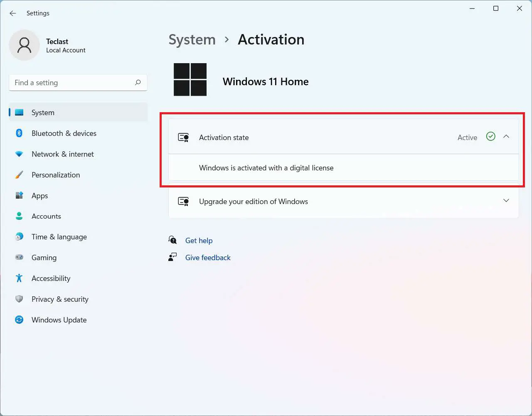Viewport: 532px width, 416px height.
Task: Open Network & internet settings
Action: click(x=62, y=154)
